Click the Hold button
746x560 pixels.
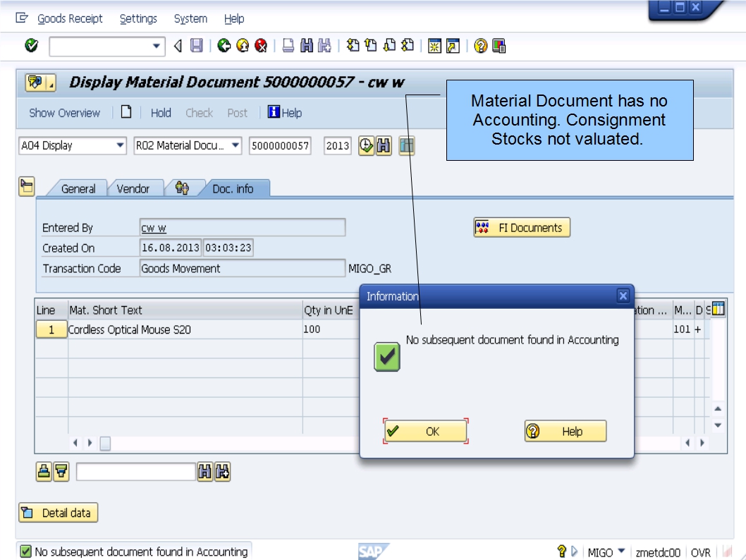pos(161,113)
